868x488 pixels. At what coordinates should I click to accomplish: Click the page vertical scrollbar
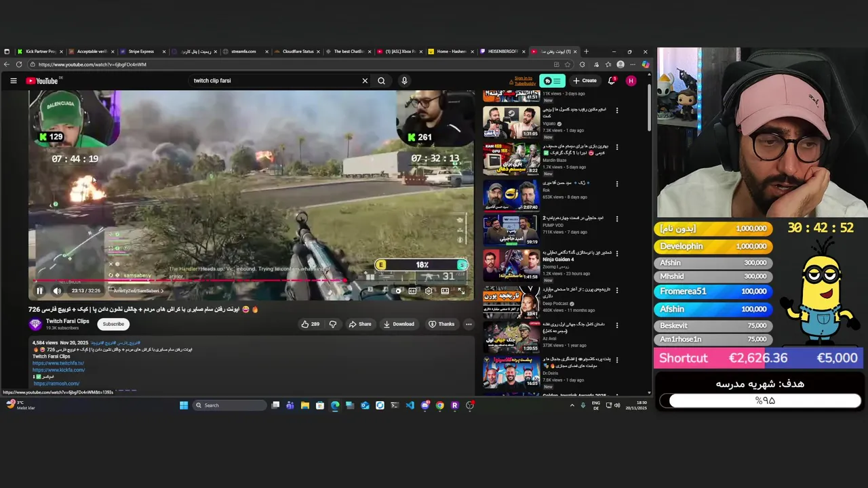(x=649, y=108)
